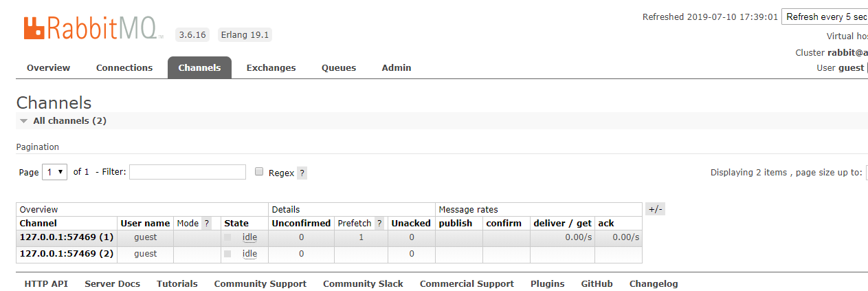Open the Changelog footer link
The height and width of the screenshot is (291, 868).
click(654, 283)
